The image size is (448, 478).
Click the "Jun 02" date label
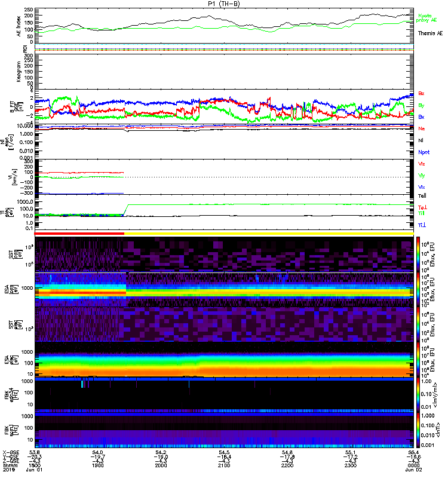tap(413, 470)
